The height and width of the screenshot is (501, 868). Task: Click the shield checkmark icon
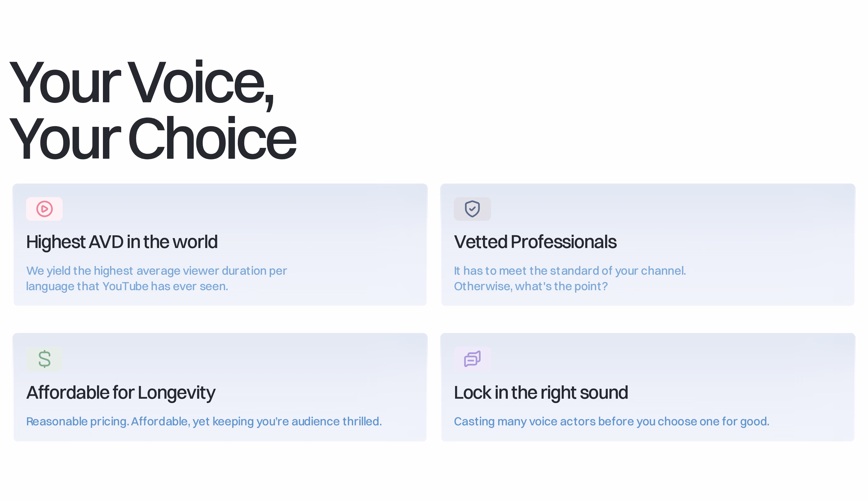click(472, 209)
